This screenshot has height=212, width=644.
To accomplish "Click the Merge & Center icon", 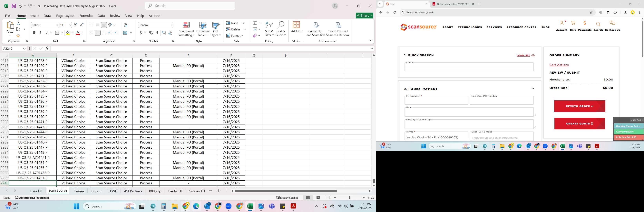I will (125, 33).
